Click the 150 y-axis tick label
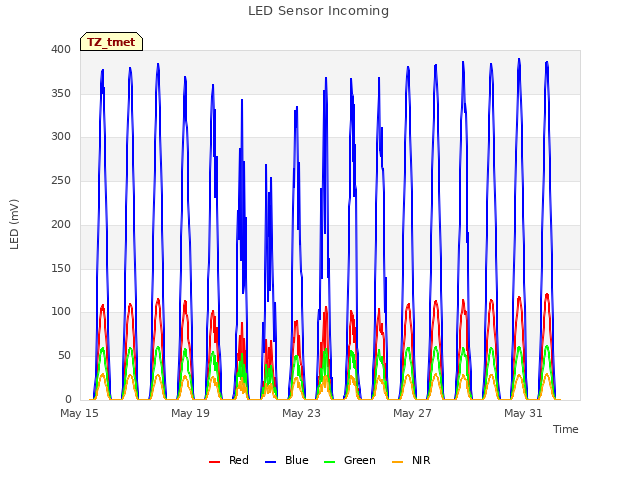Viewport: 640px width, 480px height. [61, 269]
